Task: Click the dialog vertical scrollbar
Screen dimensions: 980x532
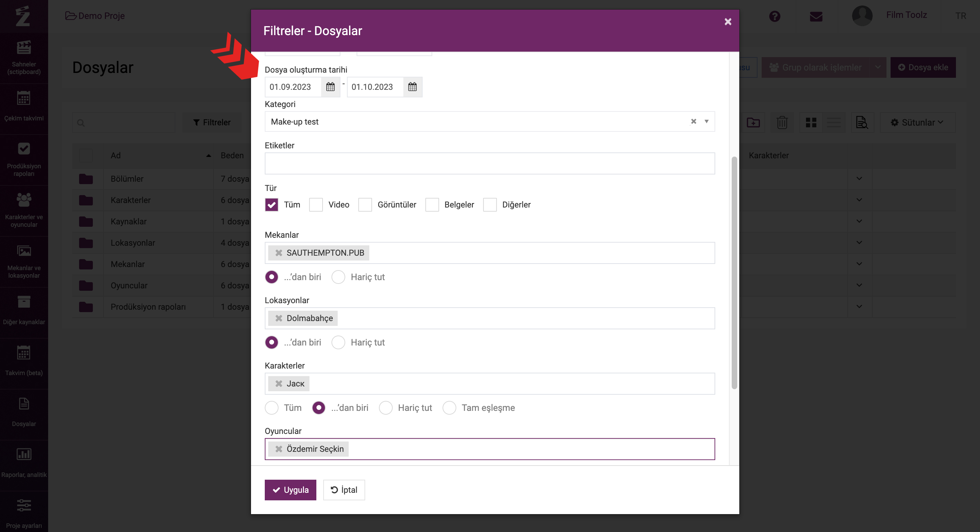Action: 734,273
